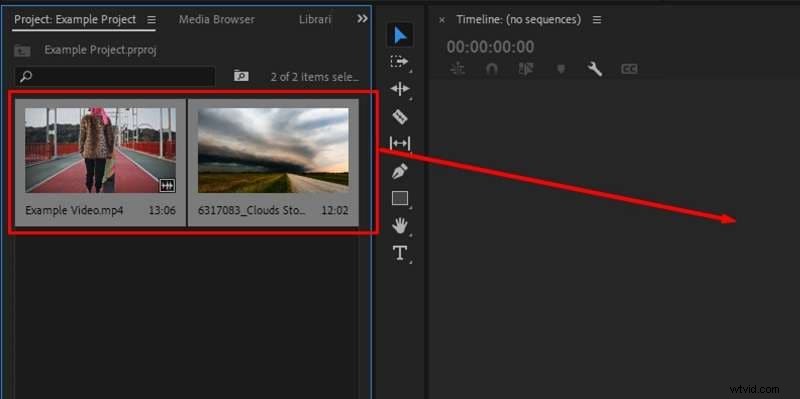800x399 pixels.
Task: Select the Slip tool
Action: pos(399,144)
